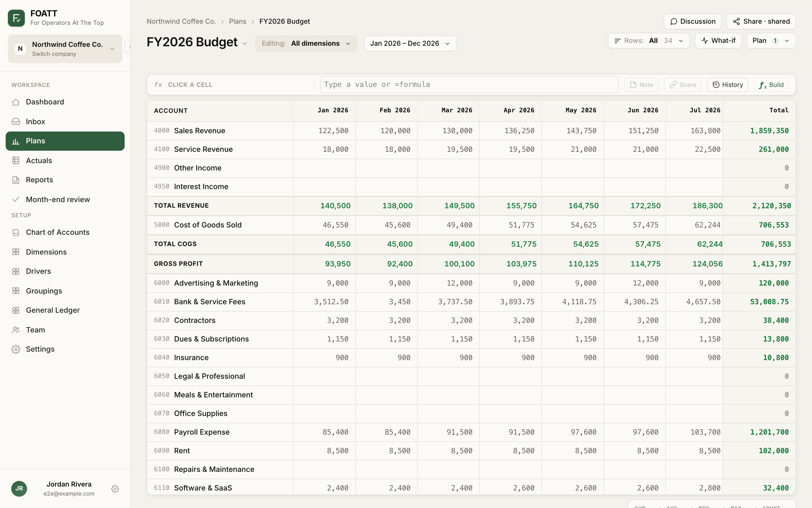Select Bank & Service Fees Feb 2026 cell 3,450

(x=387, y=302)
